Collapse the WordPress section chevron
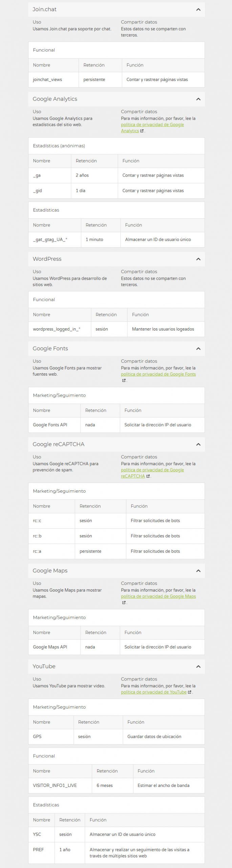 coord(198,259)
